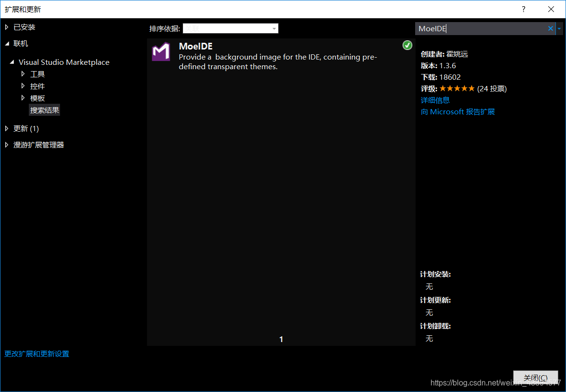Expand the 更新 (1) node
Viewport: 566px width, 392px height.
tap(7, 128)
